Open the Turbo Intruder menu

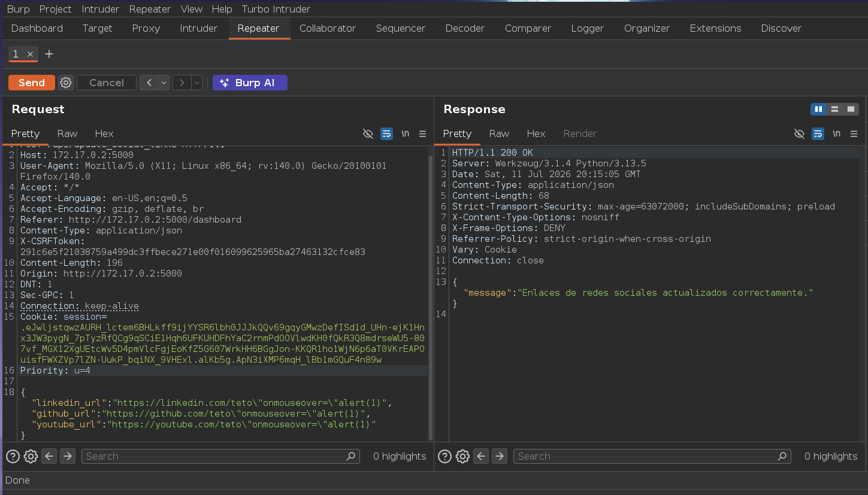276,9
